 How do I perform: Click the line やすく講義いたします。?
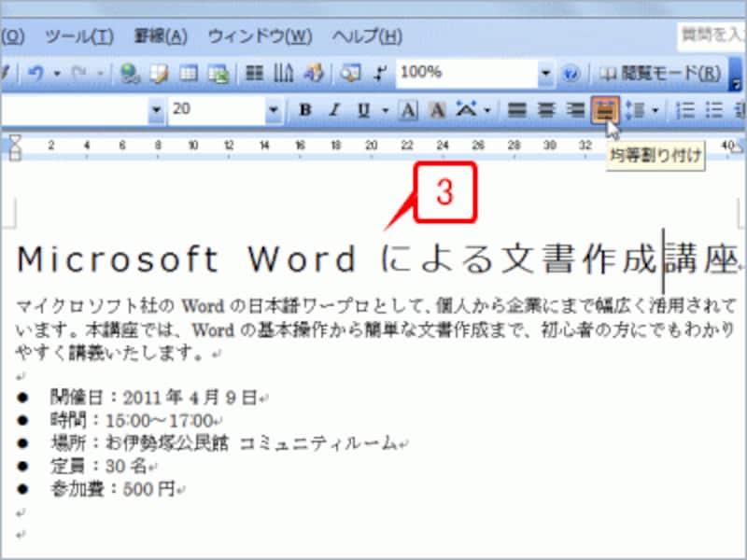point(119,353)
